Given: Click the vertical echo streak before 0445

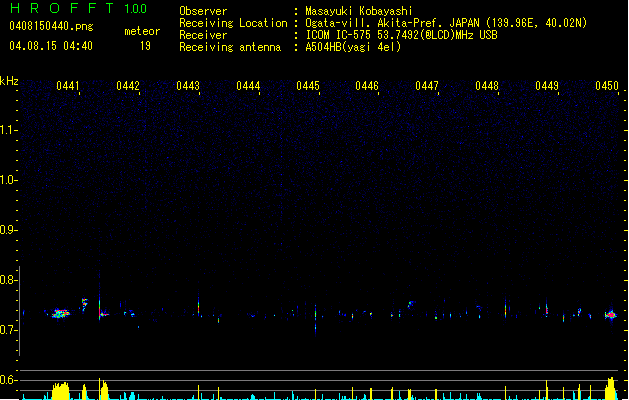Looking at the screenshot, I should pyautogui.click(x=315, y=319).
